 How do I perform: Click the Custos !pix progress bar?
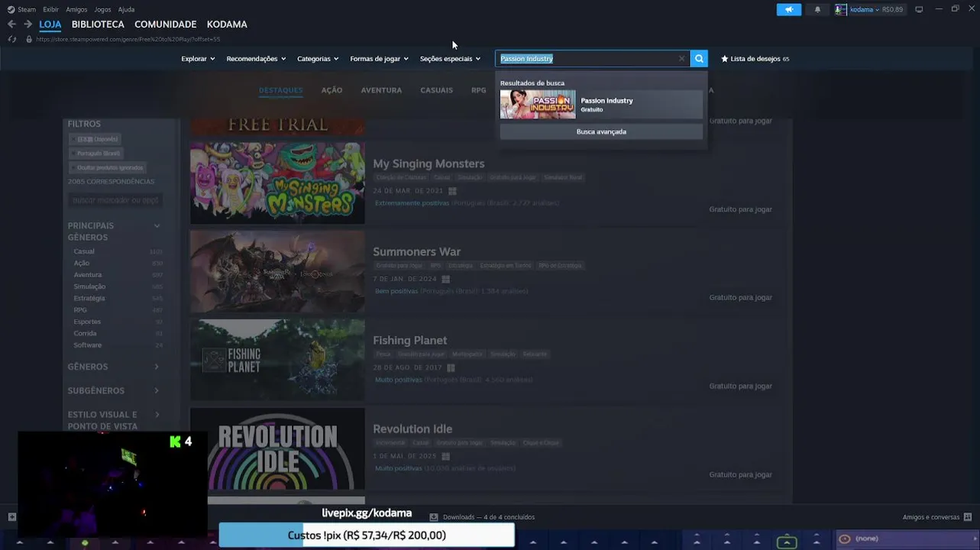tap(367, 535)
